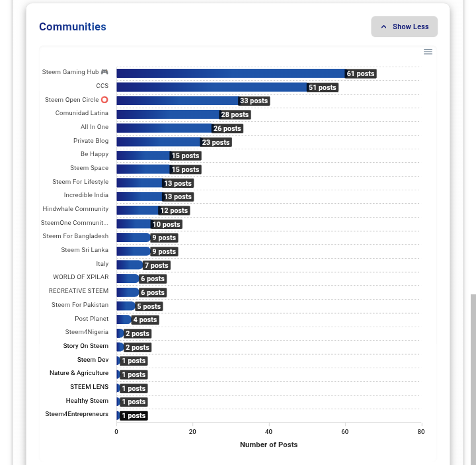Image resolution: width=476 pixels, height=465 pixels.
Task: Click the Steem For Lifestyle label
Action: 80,182
